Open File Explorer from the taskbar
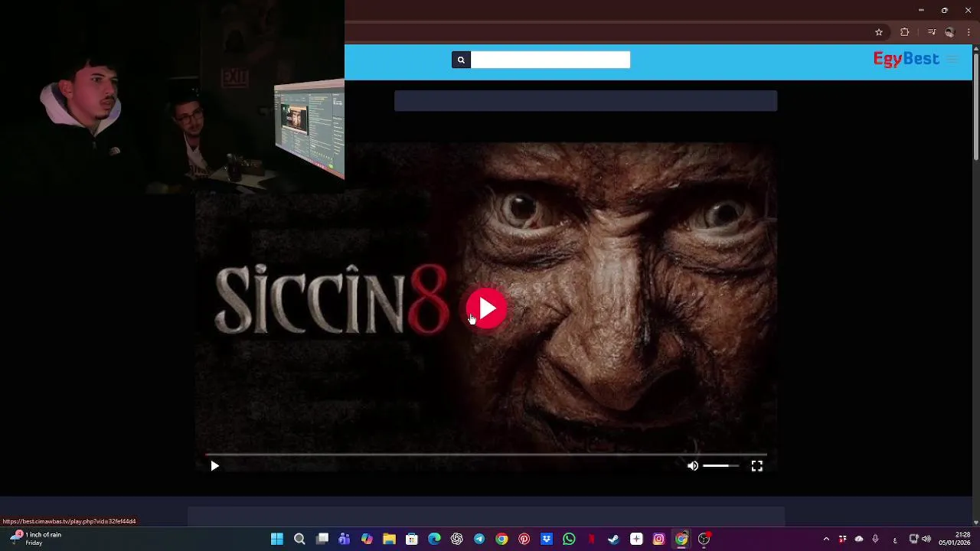Screen dimensions: 980x551 (389, 539)
